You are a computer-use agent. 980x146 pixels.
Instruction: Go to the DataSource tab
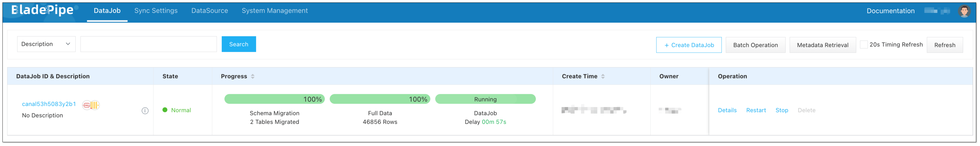(209, 11)
